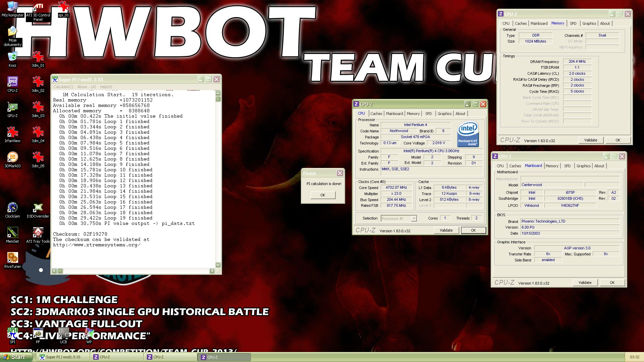Open SPD tab in Memory CPU-Z window

pyautogui.click(x=573, y=23)
